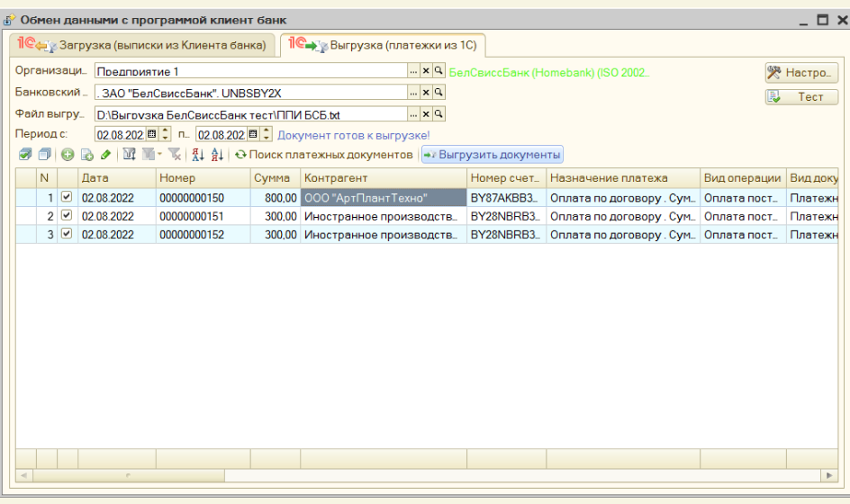Click the Выгрузить документы button
The image size is (850, 504).
click(493, 155)
